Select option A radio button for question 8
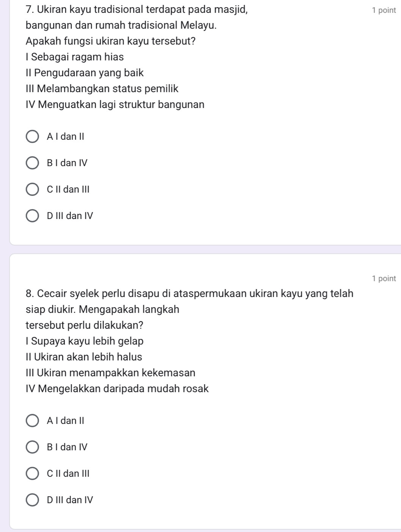The width and height of the screenshot is (401, 532). click(x=32, y=421)
